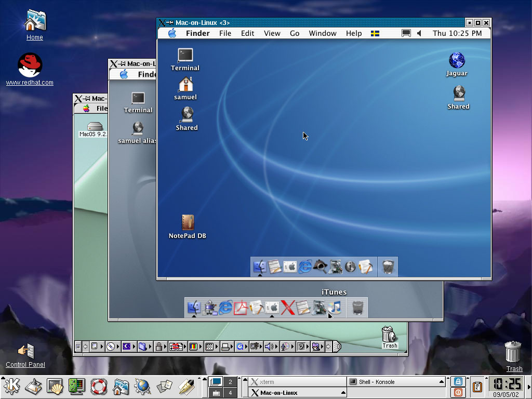Open Acrobat Reader in the middle window's Dock
The height and width of the screenshot is (399, 532).
pyautogui.click(x=240, y=308)
